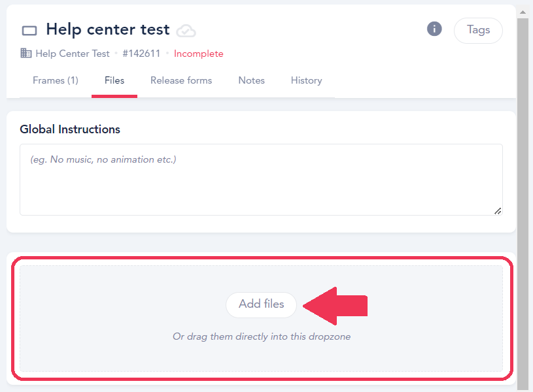Click the drag-files dropzone hint text

coord(262,337)
